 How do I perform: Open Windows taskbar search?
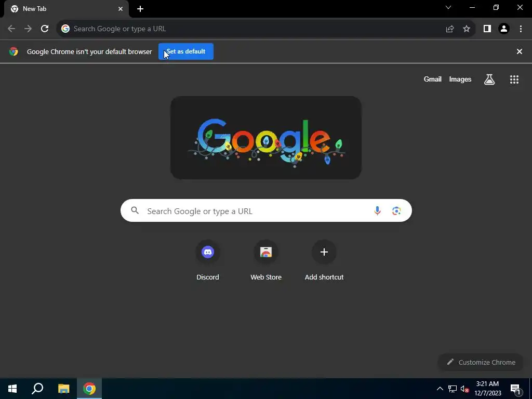tap(37, 389)
